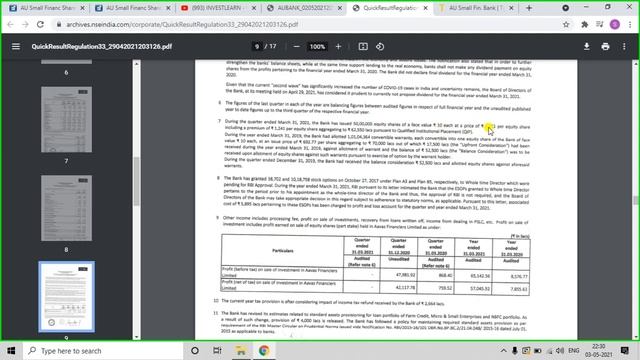
Task: Open page 8 thumbnail
Action: click(x=67, y=208)
